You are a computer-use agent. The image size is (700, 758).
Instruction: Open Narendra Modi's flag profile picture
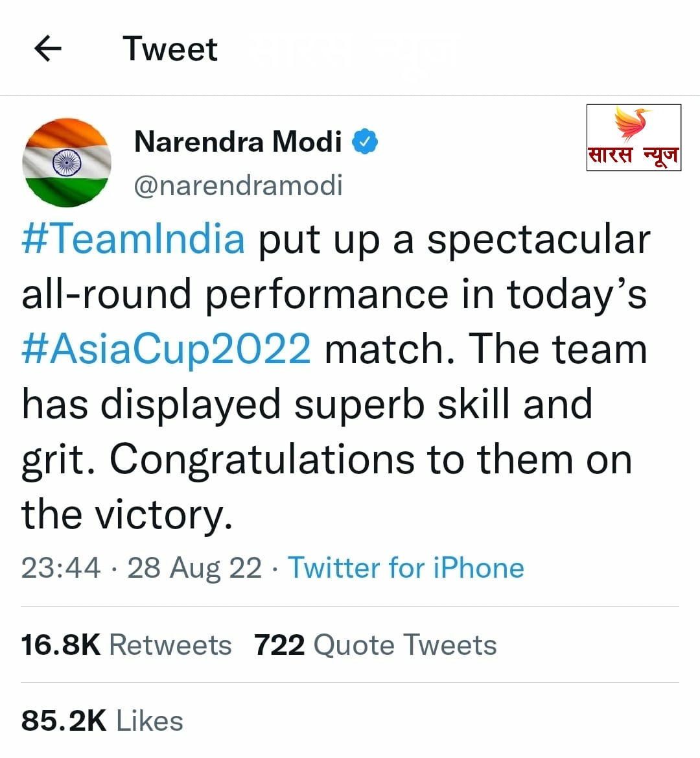click(67, 162)
